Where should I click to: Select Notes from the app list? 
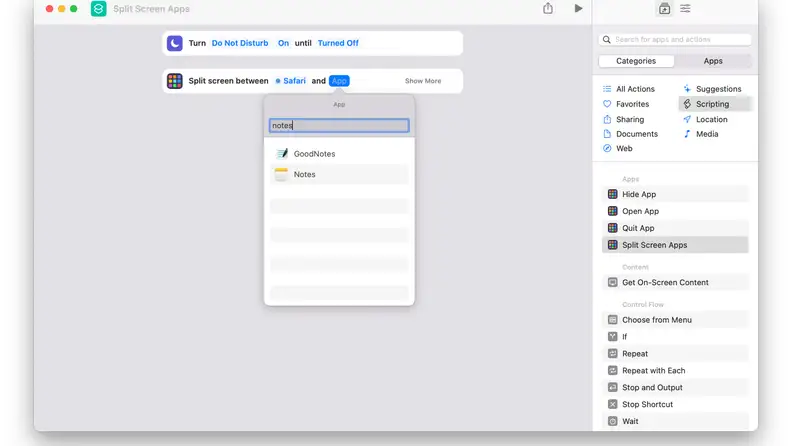pos(339,174)
